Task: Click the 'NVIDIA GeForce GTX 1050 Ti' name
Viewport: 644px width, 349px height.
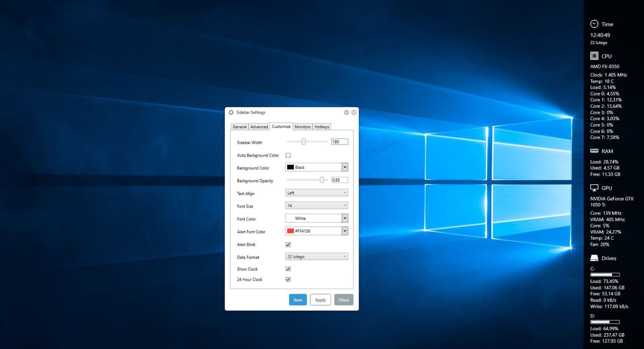Action: pyautogui.click(x=612, y=202)
